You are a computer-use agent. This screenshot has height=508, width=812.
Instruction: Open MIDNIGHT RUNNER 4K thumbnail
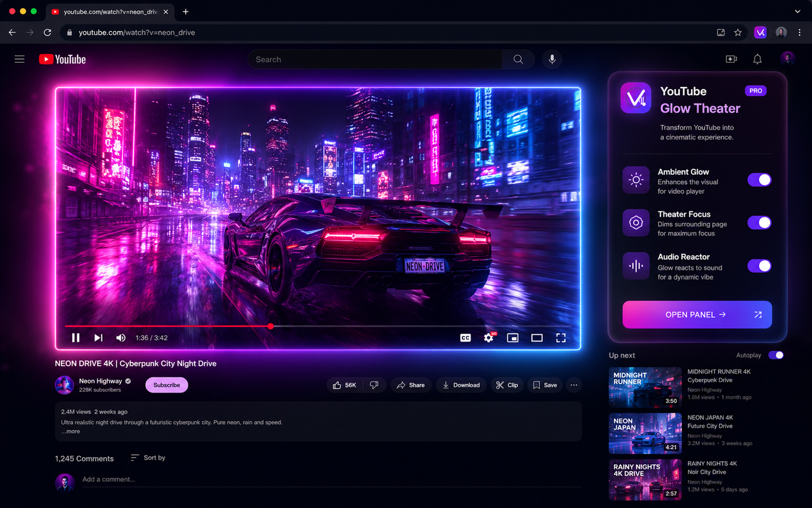tap(645, 387)
